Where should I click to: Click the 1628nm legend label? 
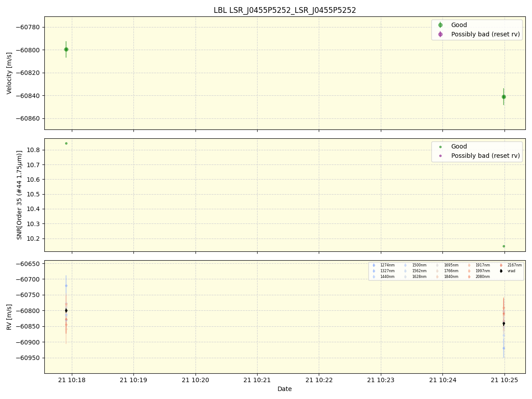pyautogui.click(x=419, y=277)
